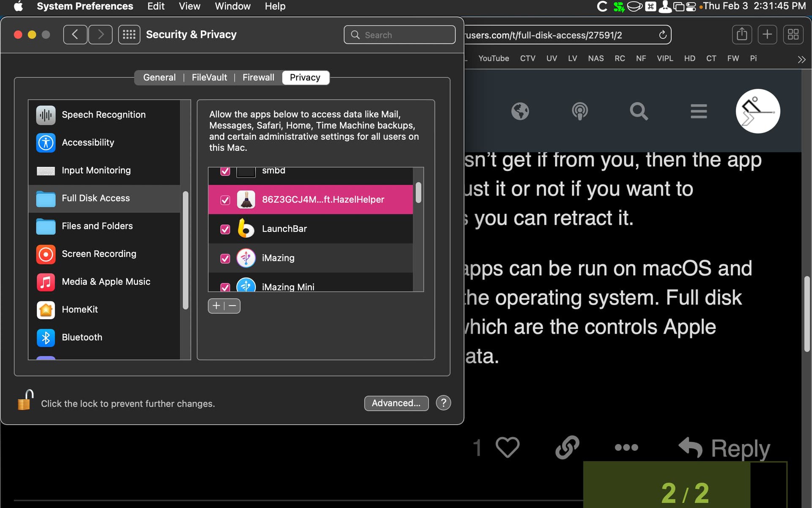
Task: Add an app with plus button
Action: [216, 306]
